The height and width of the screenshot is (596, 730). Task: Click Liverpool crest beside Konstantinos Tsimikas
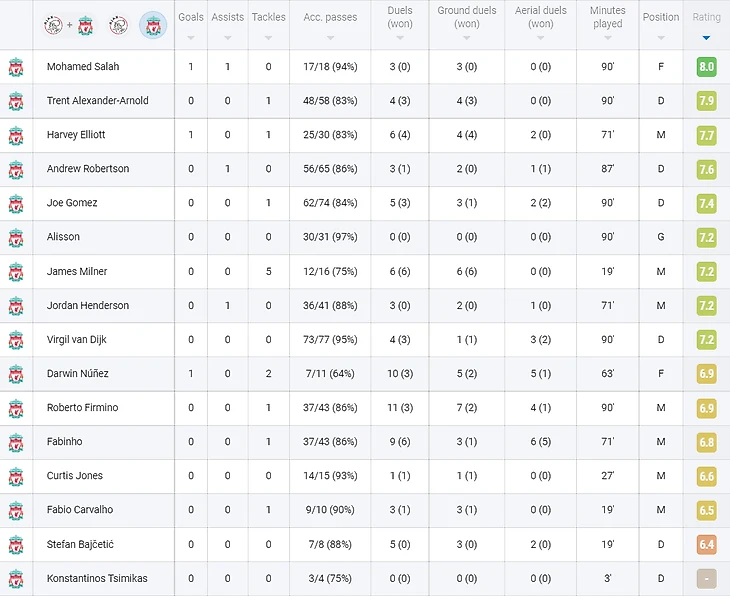16,578
